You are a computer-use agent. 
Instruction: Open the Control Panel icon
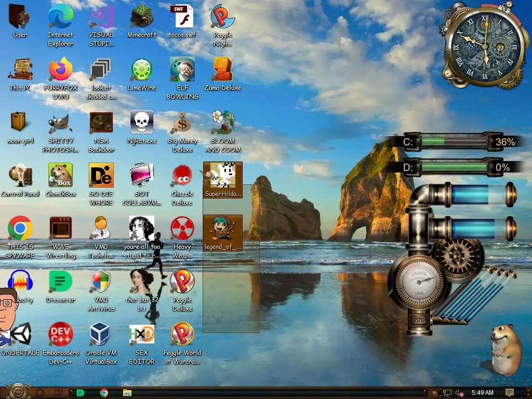pos(20,180)
